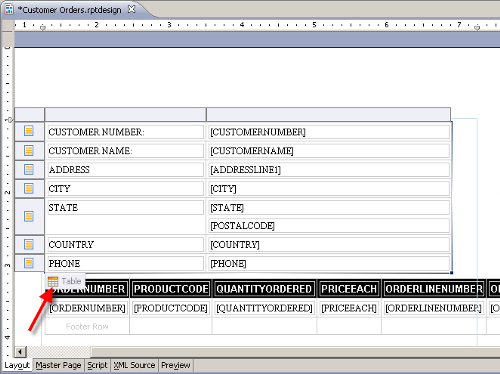Image resolution: width=500 pixels, height=374 pixels.
Task: Select the PRICEEACH header label
Action: (x=349, y=289)
